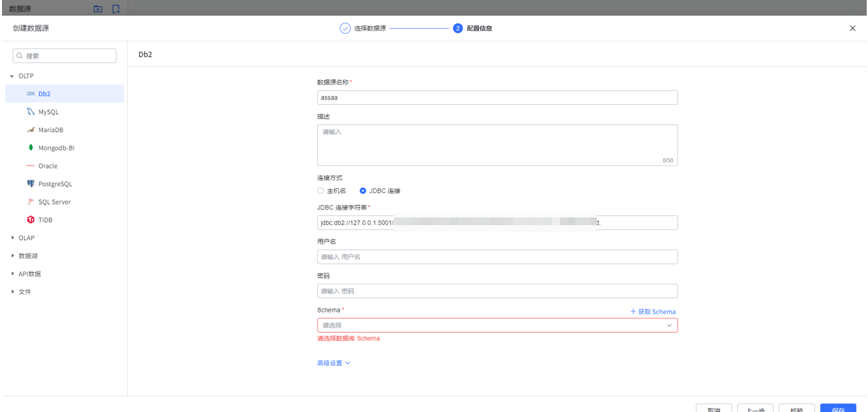The image size is (868, 412).
Task: Open the Schema dropdown
Action: 497,325
